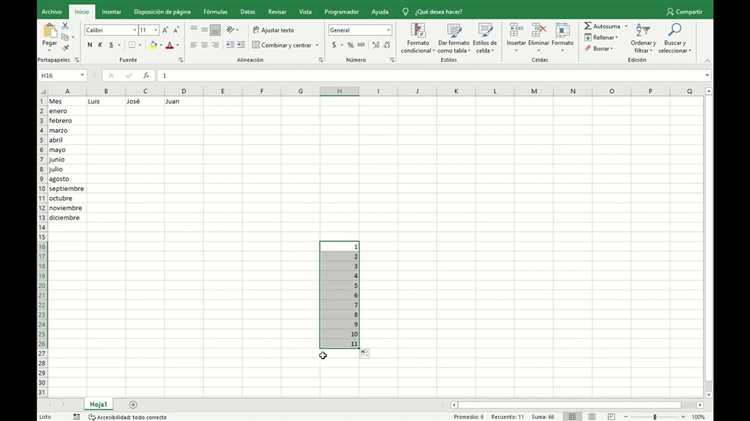Open Dar formato como tabla
The height and width of the screenshot is (421, 750).
[453, 38]
